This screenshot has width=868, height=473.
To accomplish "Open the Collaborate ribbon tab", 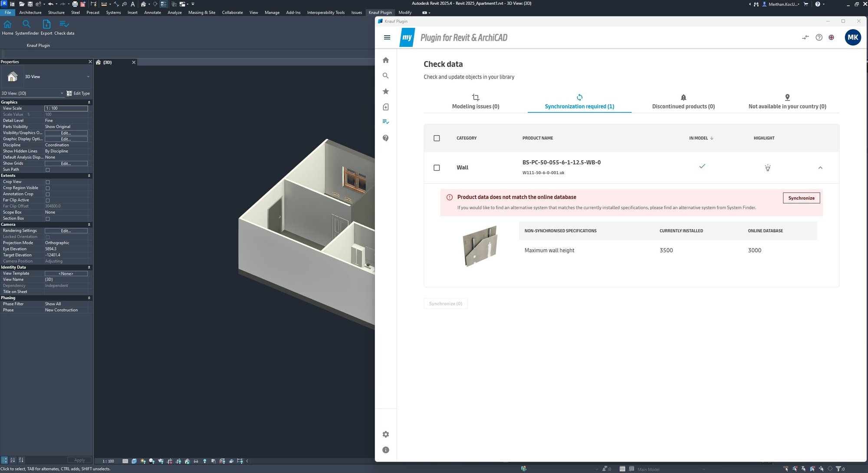I will click(x=232, y=13).
